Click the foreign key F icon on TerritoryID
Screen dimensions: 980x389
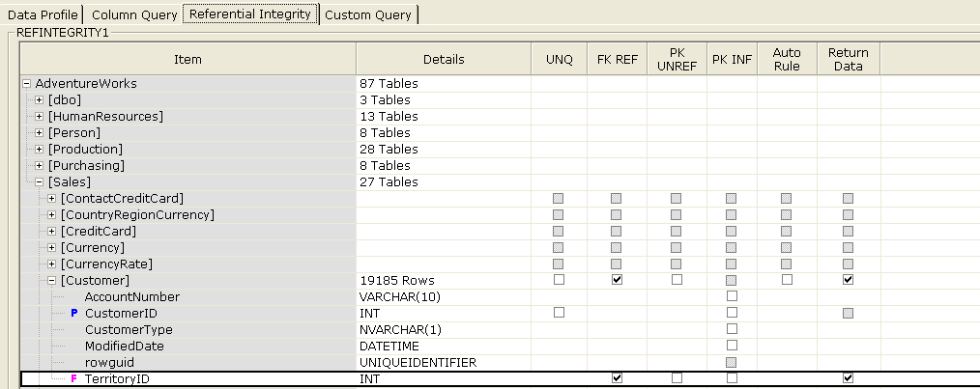coord(74,378)
